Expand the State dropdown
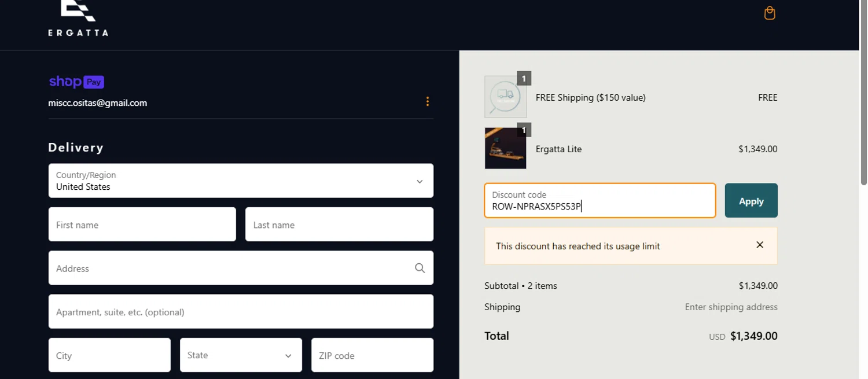 (x=241, y=355)
